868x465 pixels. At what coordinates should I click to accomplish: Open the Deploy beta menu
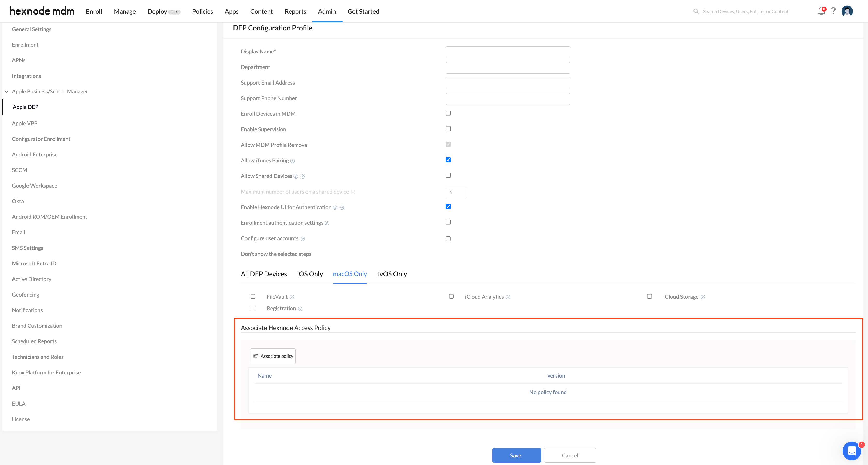tap(164, 11)
